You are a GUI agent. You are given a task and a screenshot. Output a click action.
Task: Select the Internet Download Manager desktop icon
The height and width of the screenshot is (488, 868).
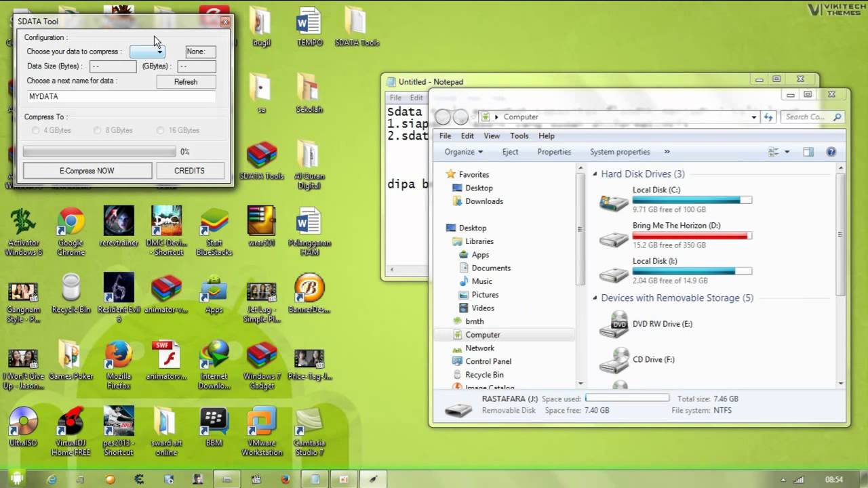click(214, 364)
